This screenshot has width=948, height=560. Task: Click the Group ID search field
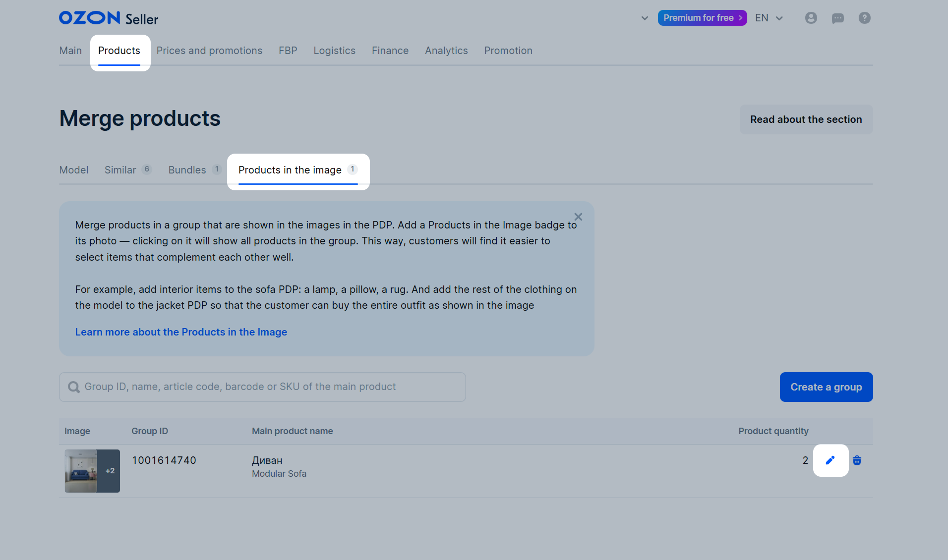pos(262,387)
